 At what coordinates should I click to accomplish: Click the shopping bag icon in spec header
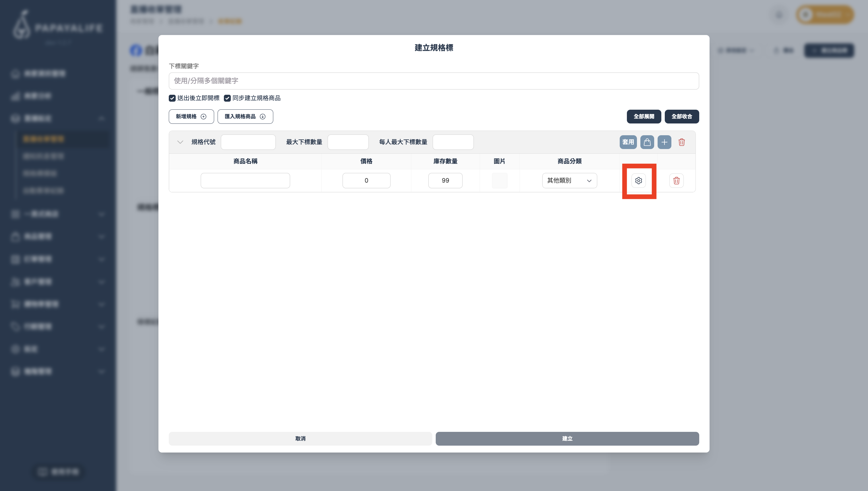pos(647,142)
